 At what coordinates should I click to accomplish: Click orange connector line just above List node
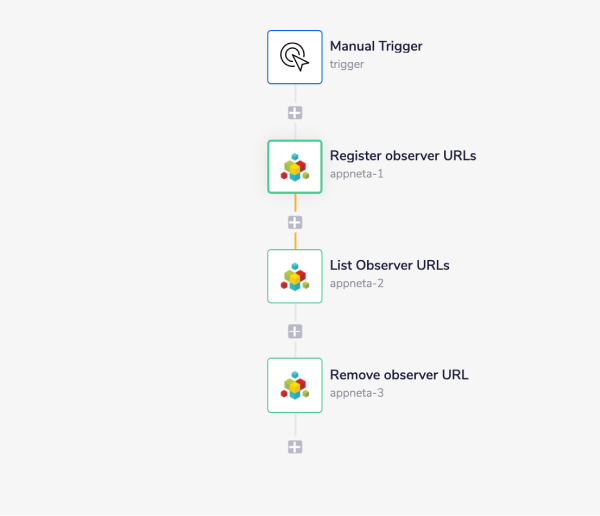(x=295, y=240)
